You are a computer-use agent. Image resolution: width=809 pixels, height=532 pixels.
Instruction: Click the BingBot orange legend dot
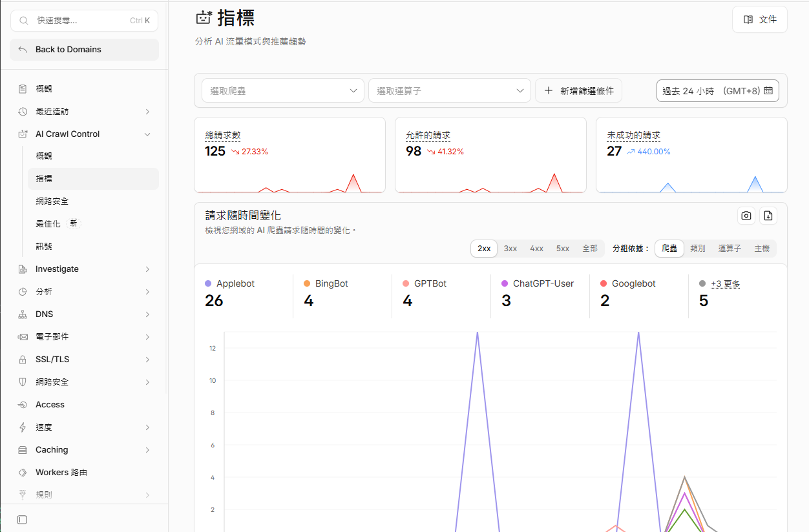click(307, 283)
